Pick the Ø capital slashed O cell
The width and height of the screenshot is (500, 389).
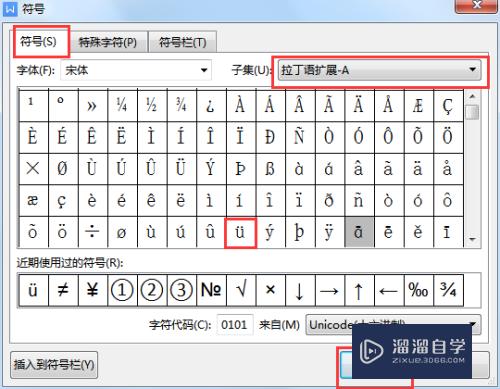point(63,169)
